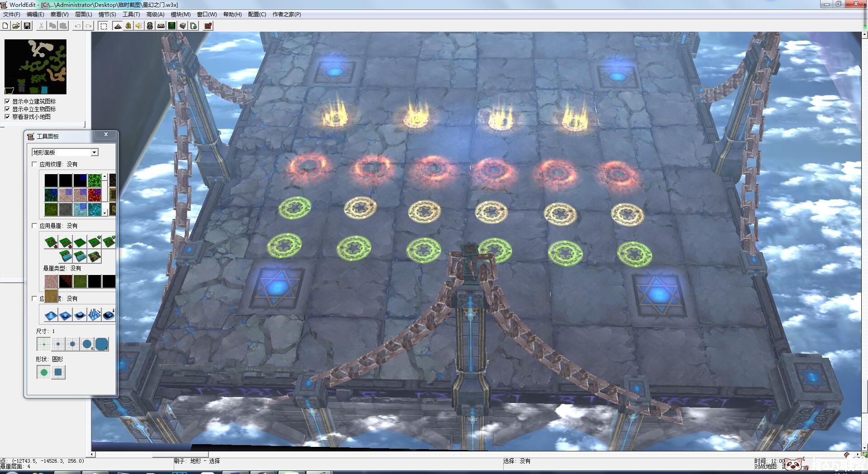Enable the 应用纹理 checkbox
The image size is (868, 474).
point(35,164)
